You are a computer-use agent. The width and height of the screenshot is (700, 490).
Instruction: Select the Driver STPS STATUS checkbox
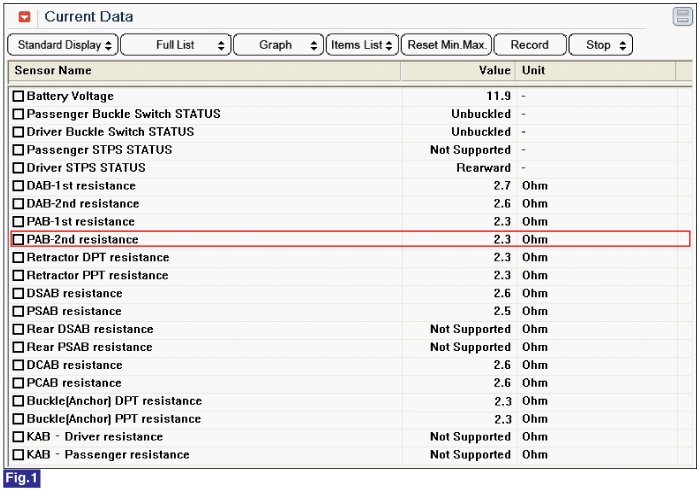[18, 168]
